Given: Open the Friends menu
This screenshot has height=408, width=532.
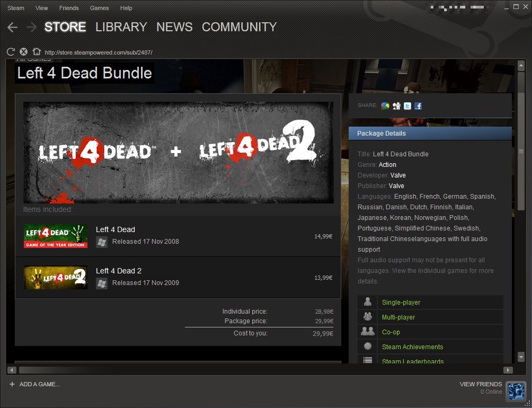Looking at the screenshot, I should click(69, 8).
